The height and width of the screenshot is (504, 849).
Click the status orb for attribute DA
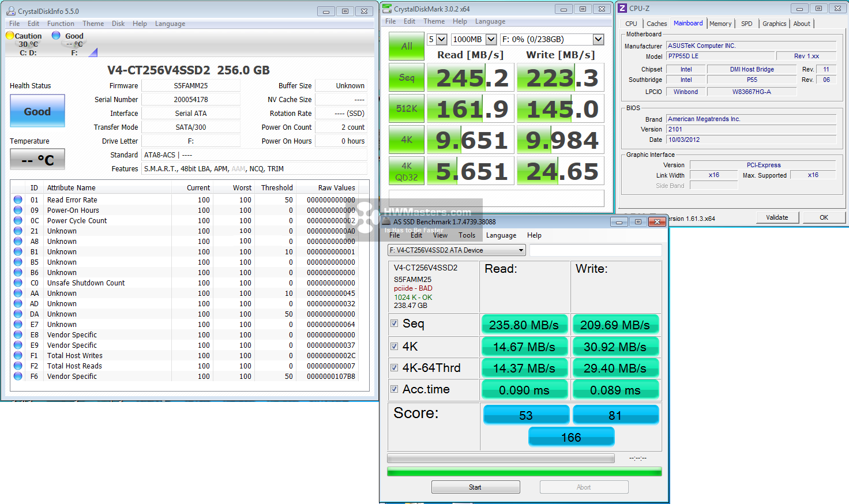18,314
